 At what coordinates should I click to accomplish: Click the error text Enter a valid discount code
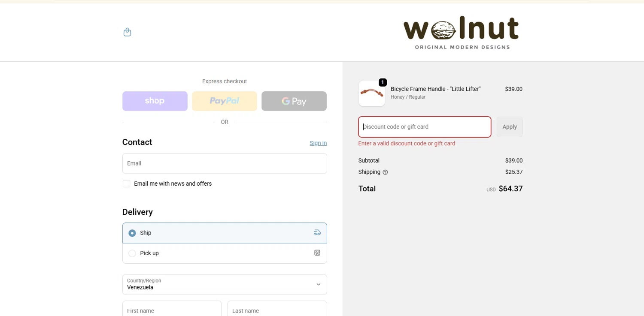407,144
